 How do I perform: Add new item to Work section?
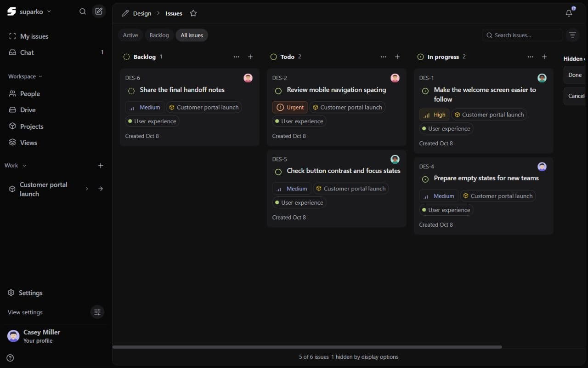[x=101, y=166]
